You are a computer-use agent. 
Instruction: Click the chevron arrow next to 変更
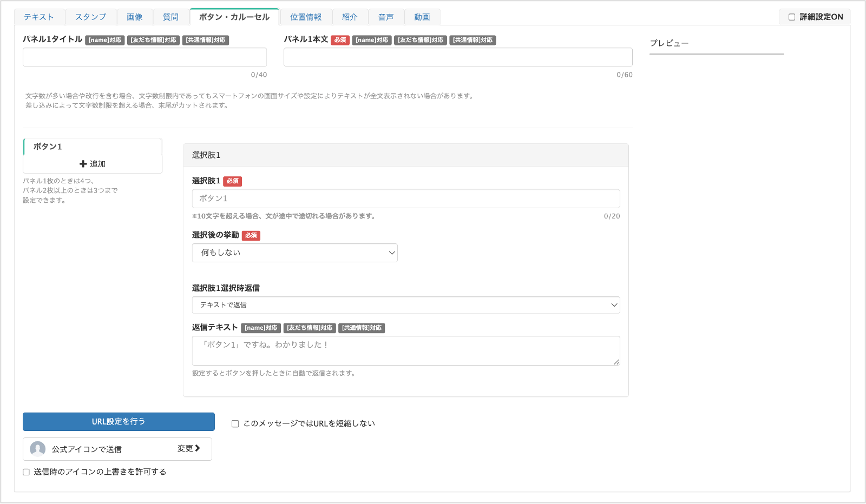[x=198, y=448]
